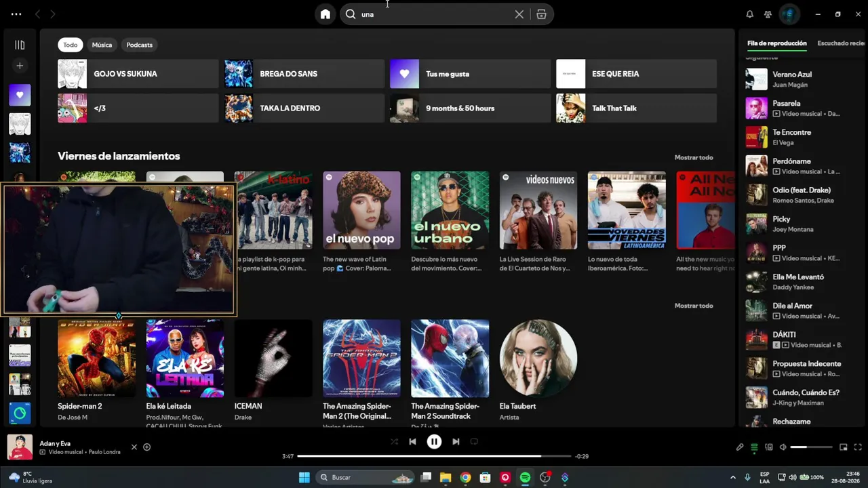Image resolution: width=868 pixels, height=488 pixels.
Task: Open the three-dot app menu
Action: pos(16,14)
